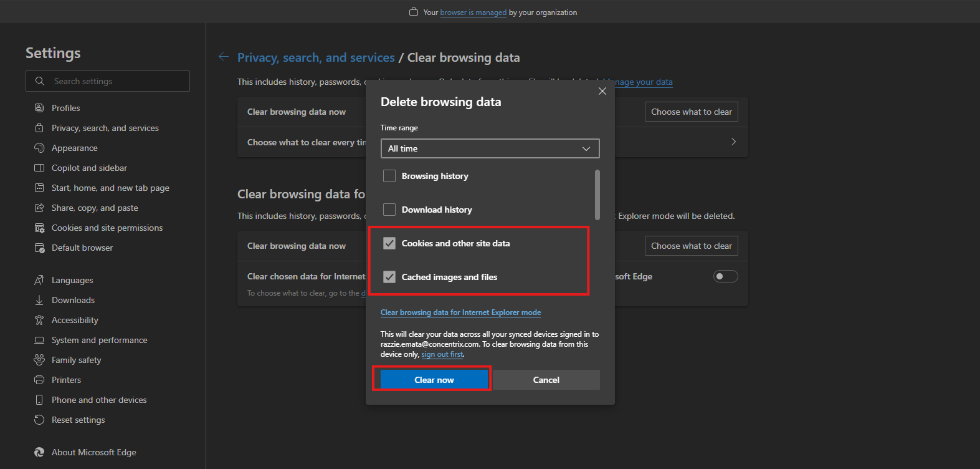
Task: Click the About Microsoft Edge logo icon
Action: tap(39, 452)
